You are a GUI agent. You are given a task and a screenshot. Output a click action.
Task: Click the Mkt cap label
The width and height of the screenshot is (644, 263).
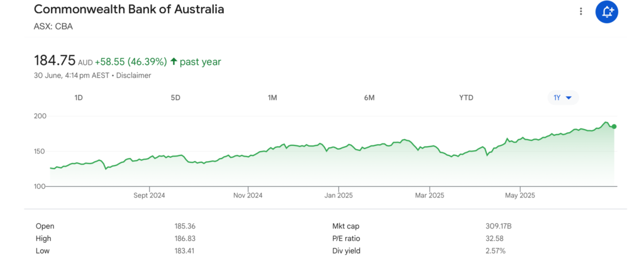point(346,226)
